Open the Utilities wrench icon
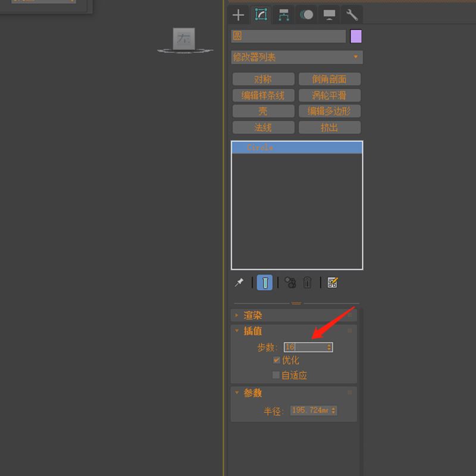Image resolution: width=476 pixels, height=476 pixels. coord(352,15)
